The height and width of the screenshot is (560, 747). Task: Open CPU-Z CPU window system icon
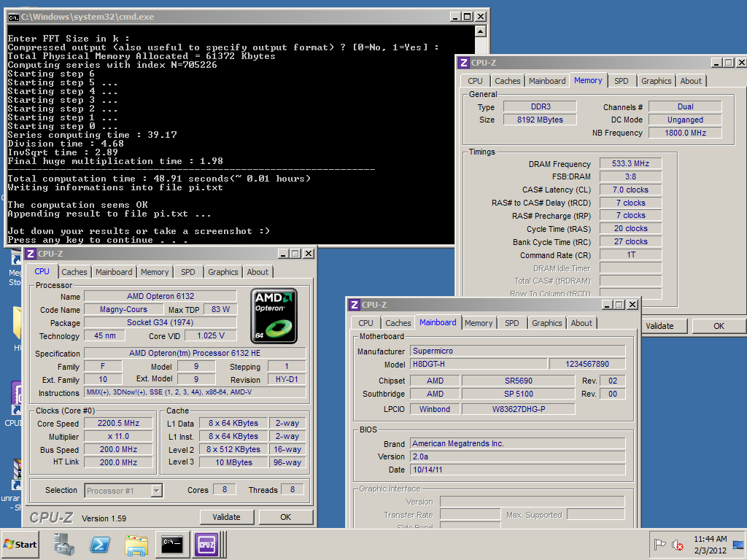tap(30, 254)
